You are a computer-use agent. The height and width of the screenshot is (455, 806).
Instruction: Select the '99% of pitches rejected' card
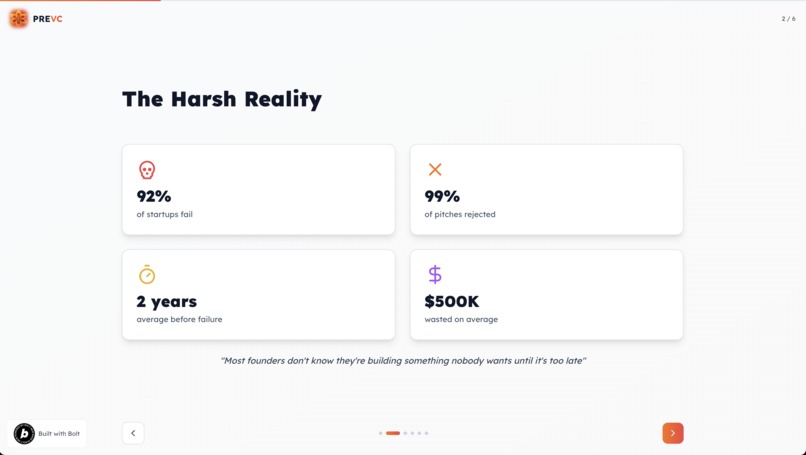coord(546,190)
